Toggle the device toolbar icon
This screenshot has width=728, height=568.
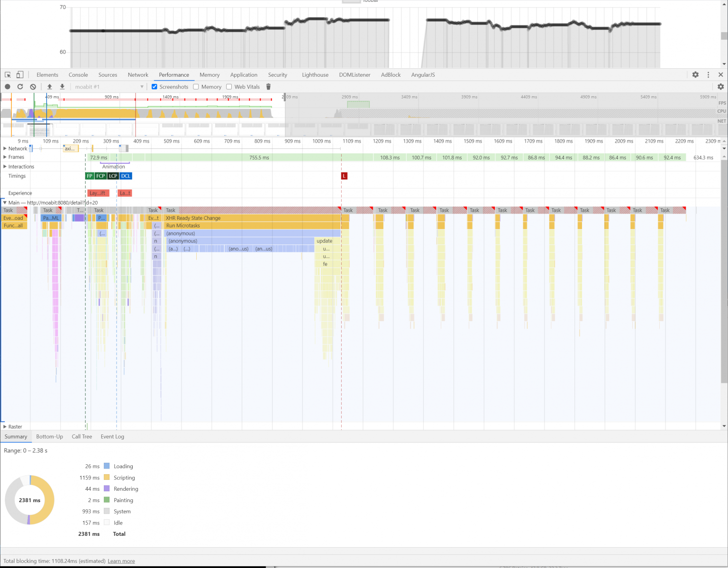(19, 74)
